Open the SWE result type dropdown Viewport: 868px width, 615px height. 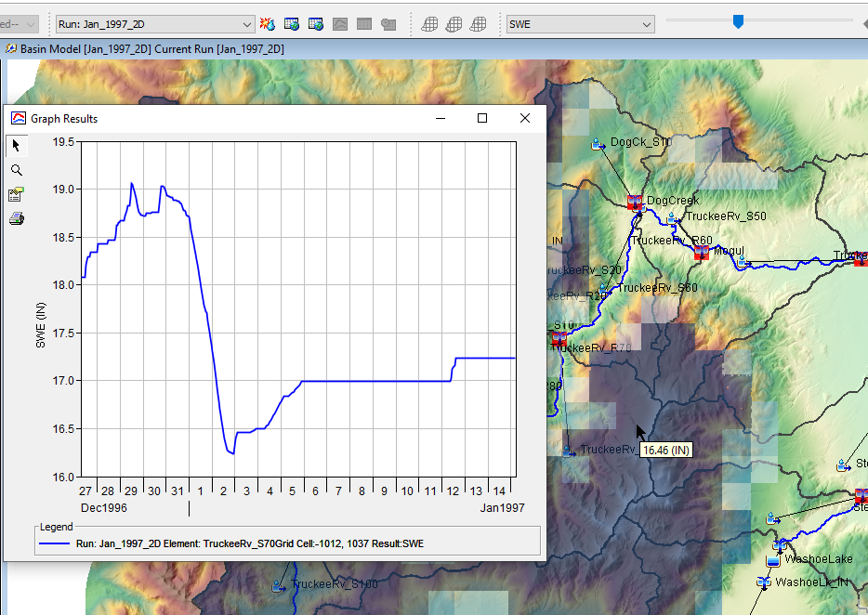[580, 24]
